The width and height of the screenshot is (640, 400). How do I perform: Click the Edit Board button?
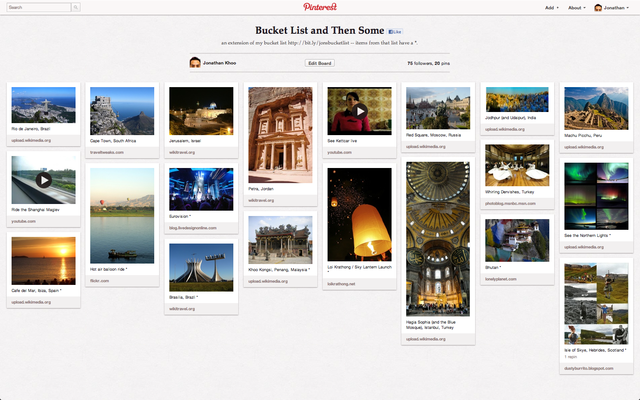319,63
